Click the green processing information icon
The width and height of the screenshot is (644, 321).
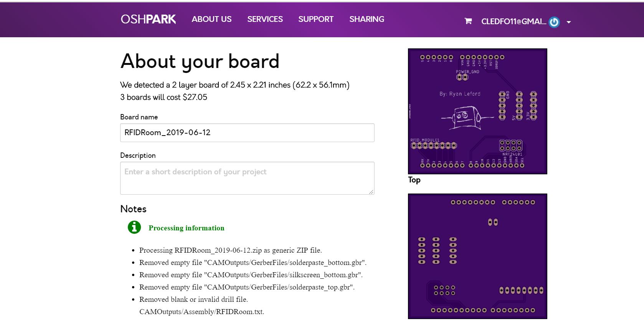tap(134, 227)
